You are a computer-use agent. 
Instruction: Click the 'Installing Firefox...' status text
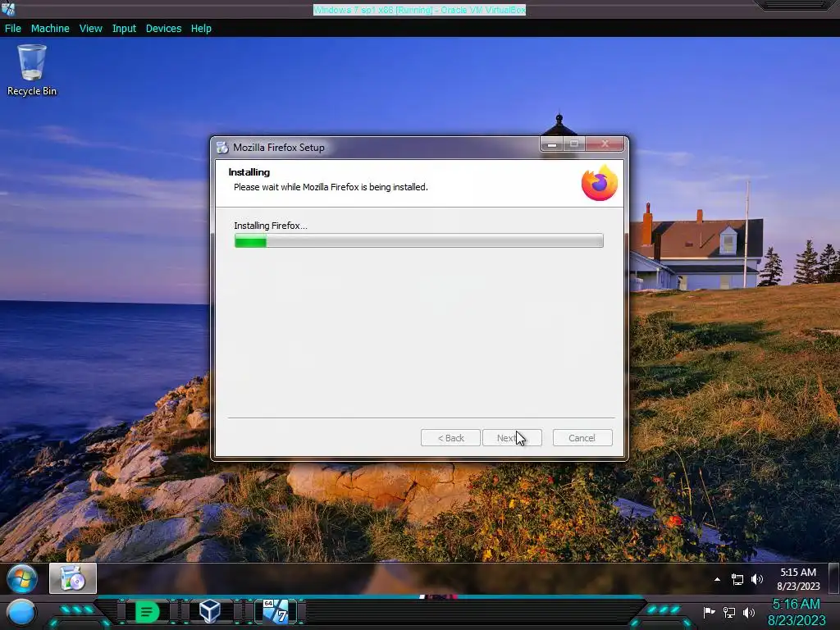pyautogui.click(x=271, y=226)
